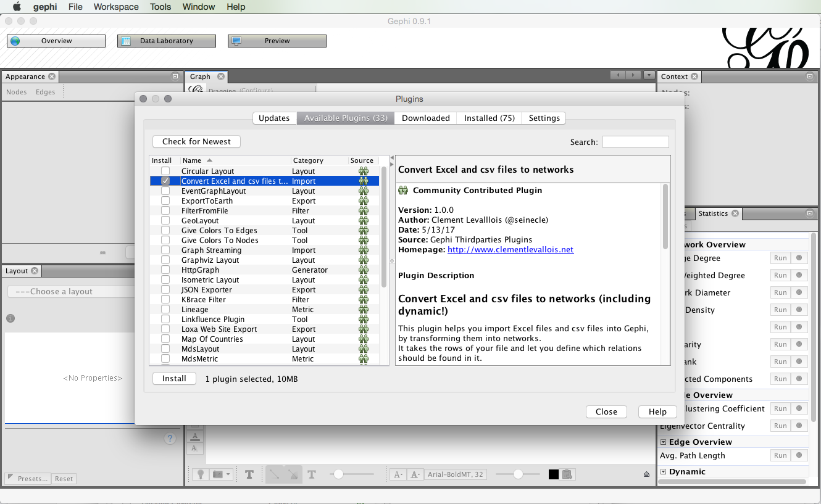Toggle show edges line icon
The width and height of the screenshot is (821, 504).
(275, 474)
